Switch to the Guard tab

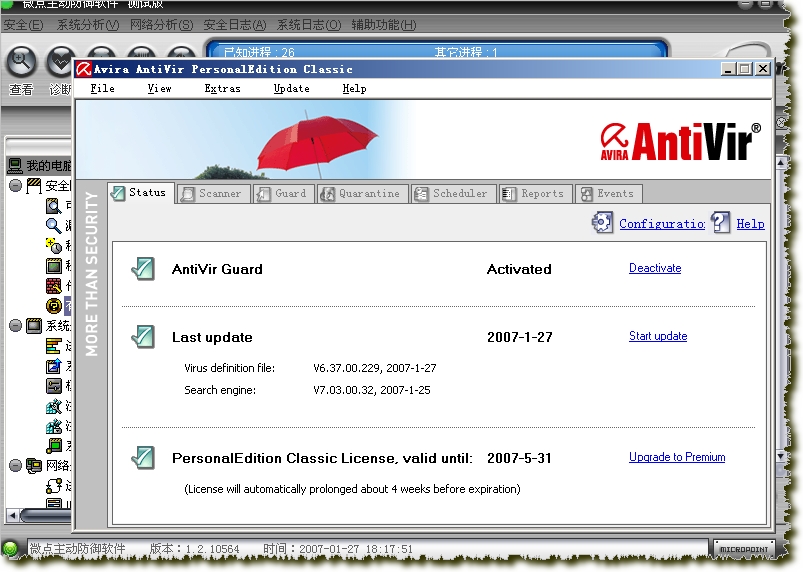pyautogui.click(x=283, y=194)
